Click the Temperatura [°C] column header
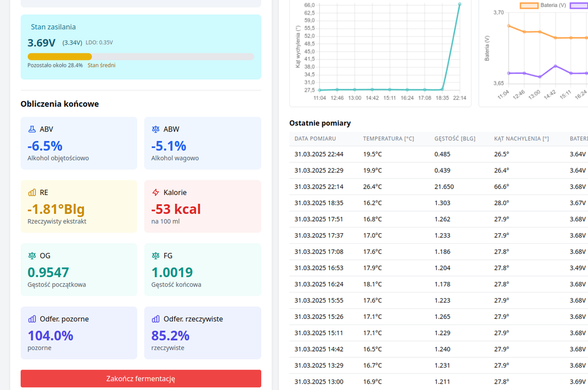 pos(388,139)
